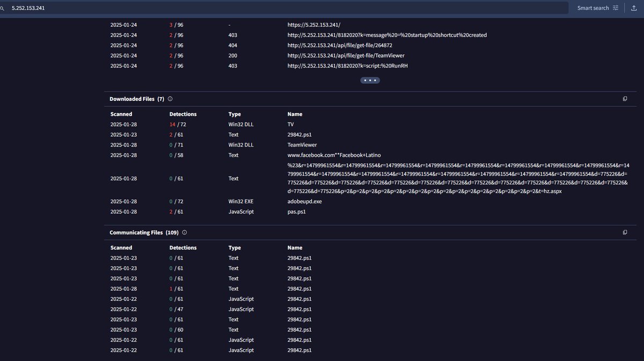Click Name header in Communicating Files
Screen dimensions: 644x361
coord(295,248)
